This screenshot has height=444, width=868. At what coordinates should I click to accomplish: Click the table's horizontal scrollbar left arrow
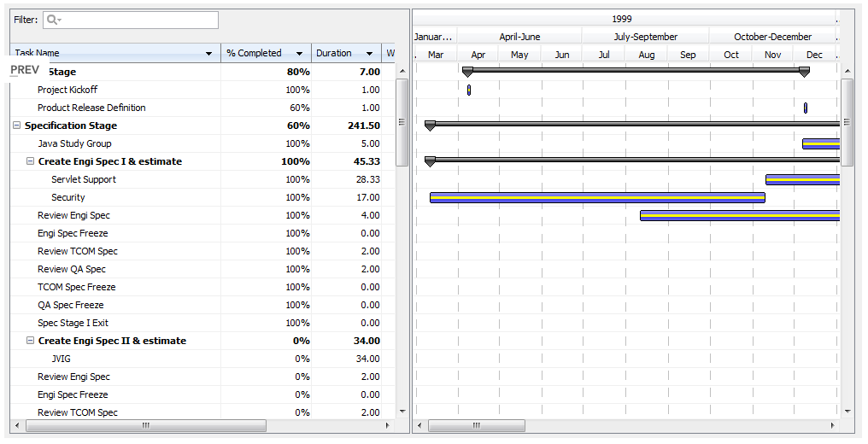16,425
